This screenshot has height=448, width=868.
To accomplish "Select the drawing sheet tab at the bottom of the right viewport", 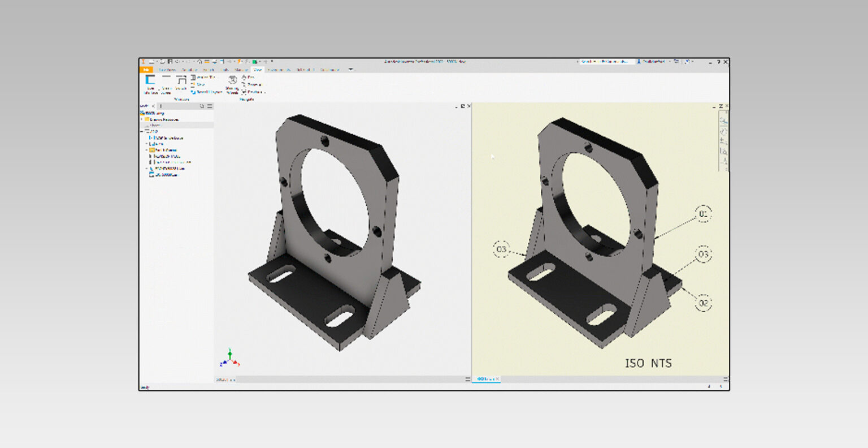I will [x=487, y=379].
